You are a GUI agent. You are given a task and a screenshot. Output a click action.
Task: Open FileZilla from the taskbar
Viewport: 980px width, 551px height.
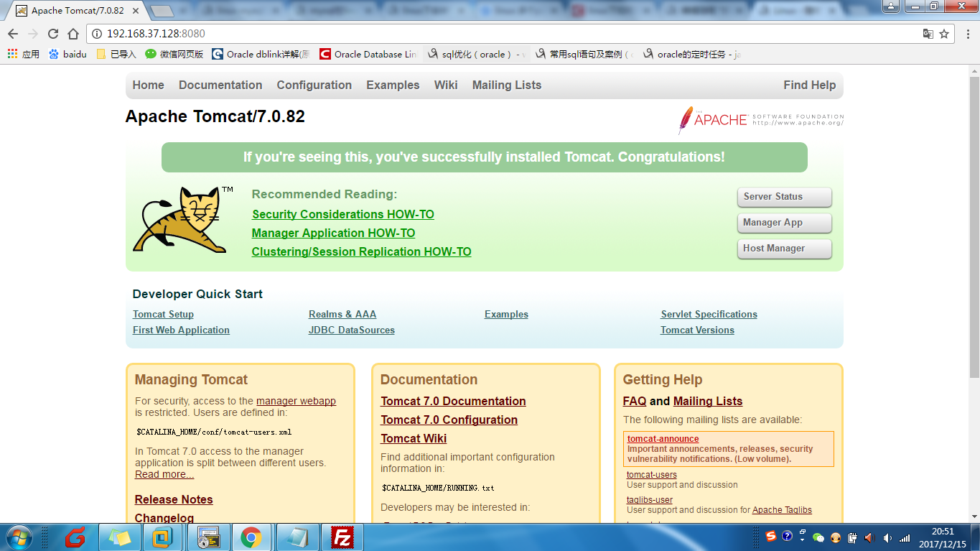342,537
